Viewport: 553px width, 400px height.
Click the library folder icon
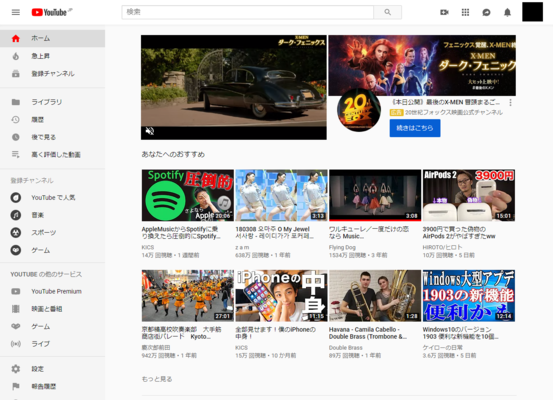pyautogui.click(x=16, y=102)
